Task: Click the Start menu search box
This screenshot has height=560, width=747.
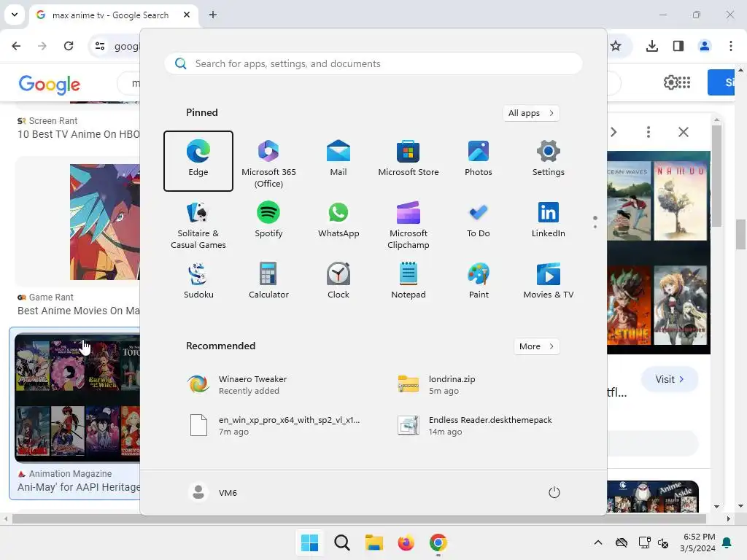Action: pyautogui.click(x=373, y=63)
